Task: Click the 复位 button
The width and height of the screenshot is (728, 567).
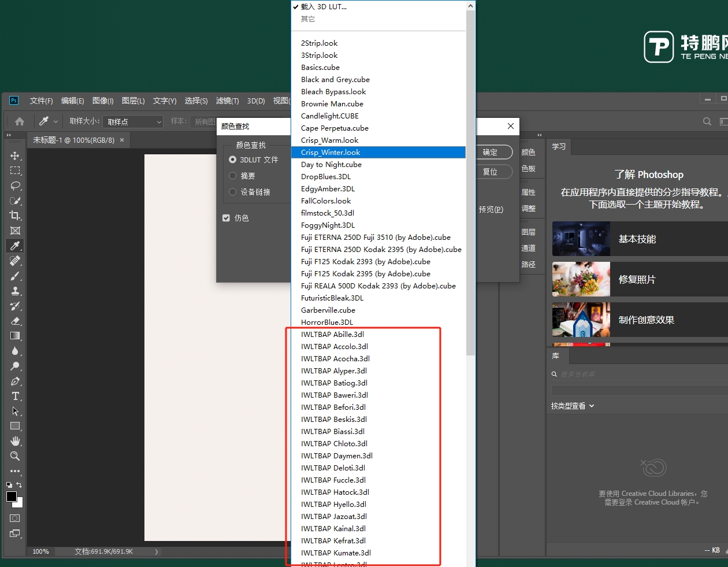Action: [490, 172]
